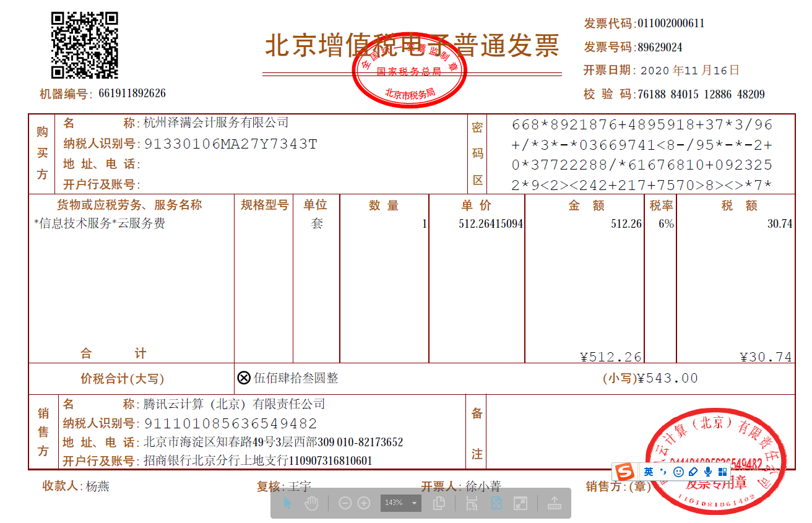The image size is (812, 523).
Task: Enter full screen mode
Action: tap(520, 503)
